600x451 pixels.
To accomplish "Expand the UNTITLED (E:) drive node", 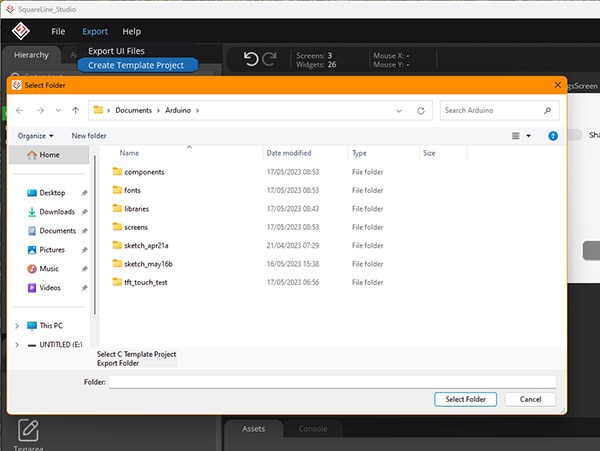I will [17, 344].
